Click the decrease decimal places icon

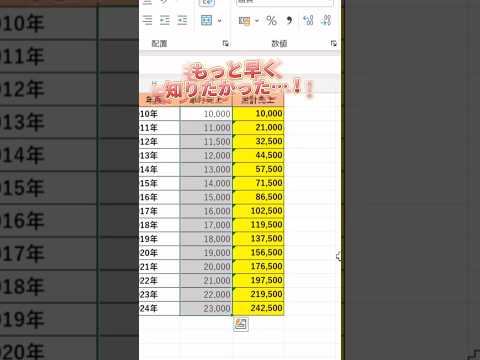326,21
